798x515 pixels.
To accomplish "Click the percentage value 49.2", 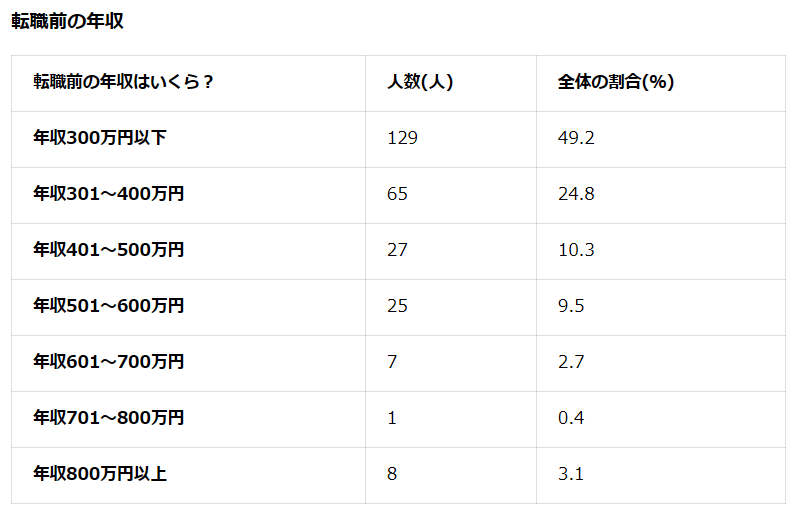I will tap(576, 138).
